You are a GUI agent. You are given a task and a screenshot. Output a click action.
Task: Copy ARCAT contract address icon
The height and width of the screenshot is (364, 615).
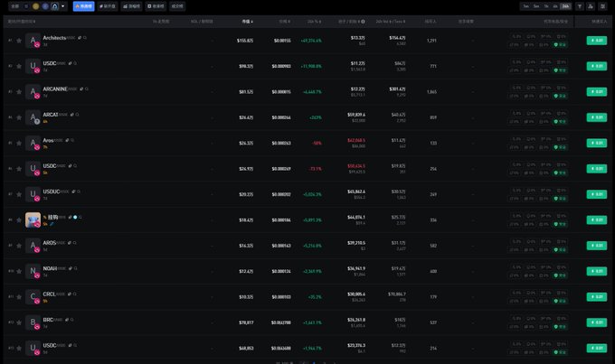click(x=72, y=115)
